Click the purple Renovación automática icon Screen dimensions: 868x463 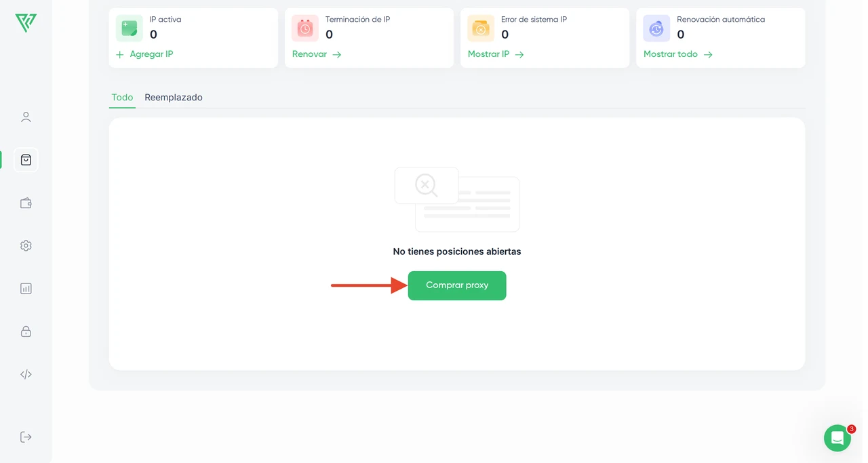tap(656, 28)
